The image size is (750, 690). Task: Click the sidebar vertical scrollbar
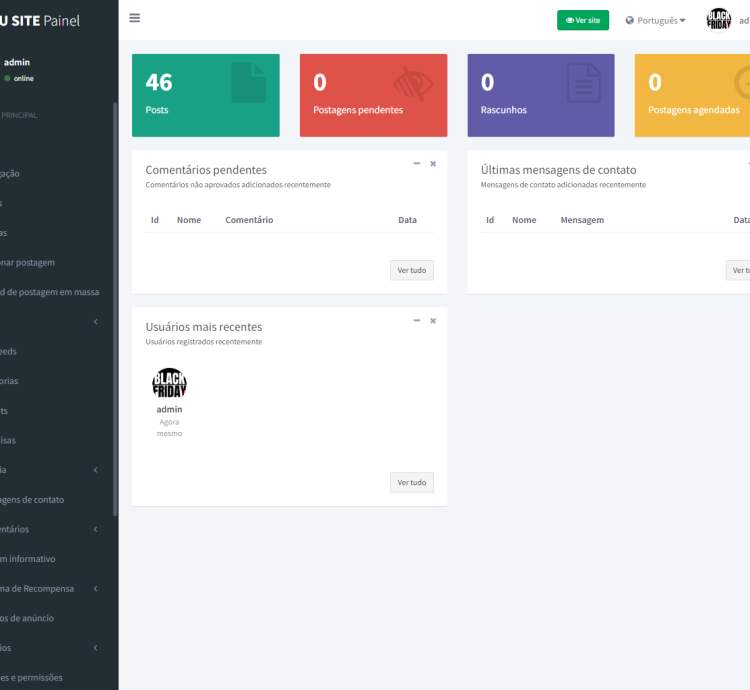click(115, 300)
